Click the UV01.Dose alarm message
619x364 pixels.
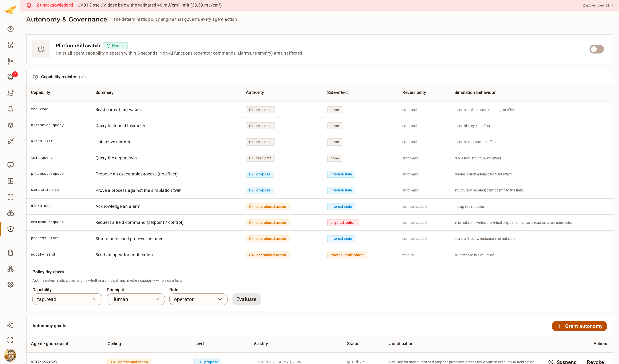(150, 5)
